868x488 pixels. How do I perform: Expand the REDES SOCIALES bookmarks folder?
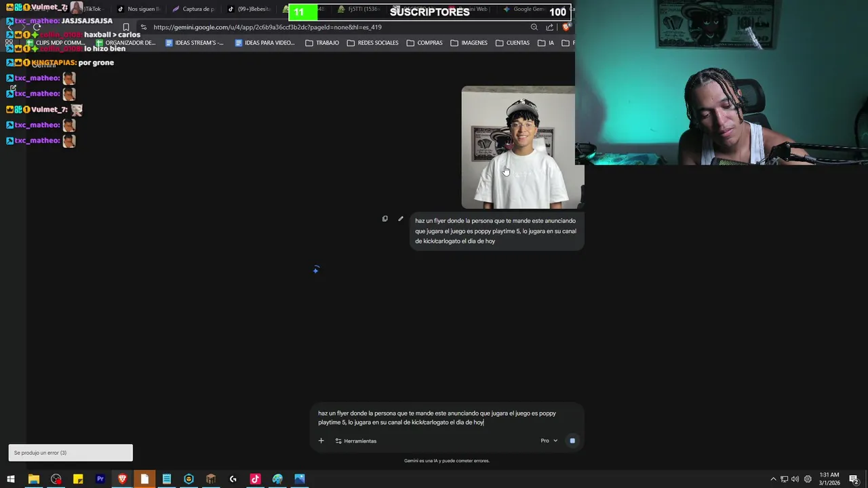pos(372,43)
